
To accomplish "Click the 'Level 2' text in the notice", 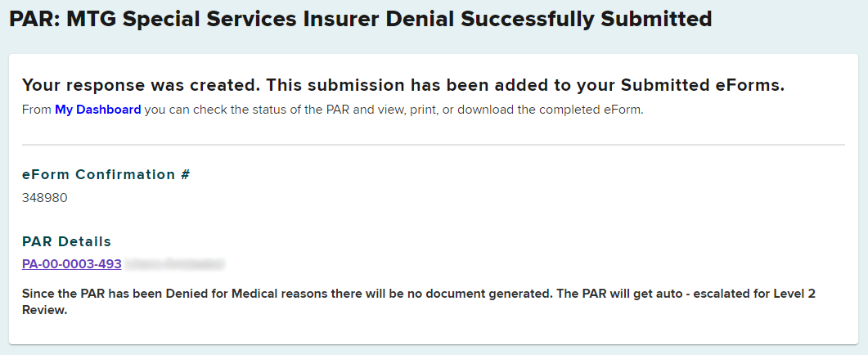I will (818, 294).
